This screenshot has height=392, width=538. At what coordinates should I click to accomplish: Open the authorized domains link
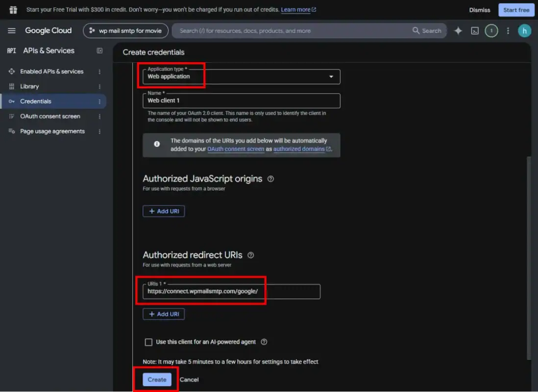302,149
